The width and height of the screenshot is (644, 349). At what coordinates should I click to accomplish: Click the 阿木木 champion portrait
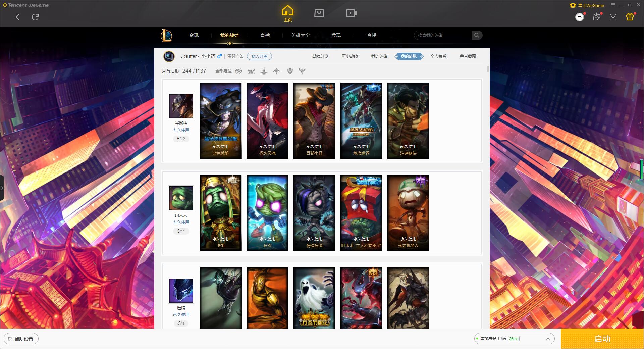point(181,198)
